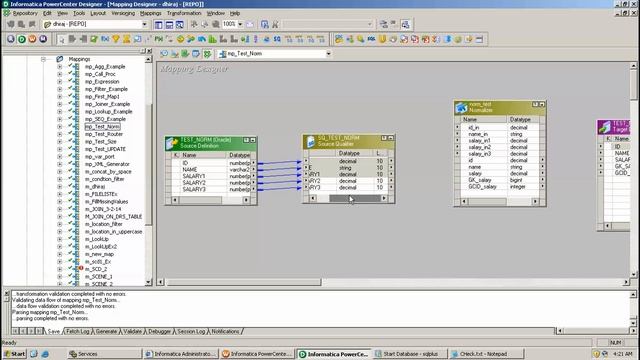Click the norm_test Normalizer header icon
This screenshot has height=360, width=640.
[x=462, y=108]
